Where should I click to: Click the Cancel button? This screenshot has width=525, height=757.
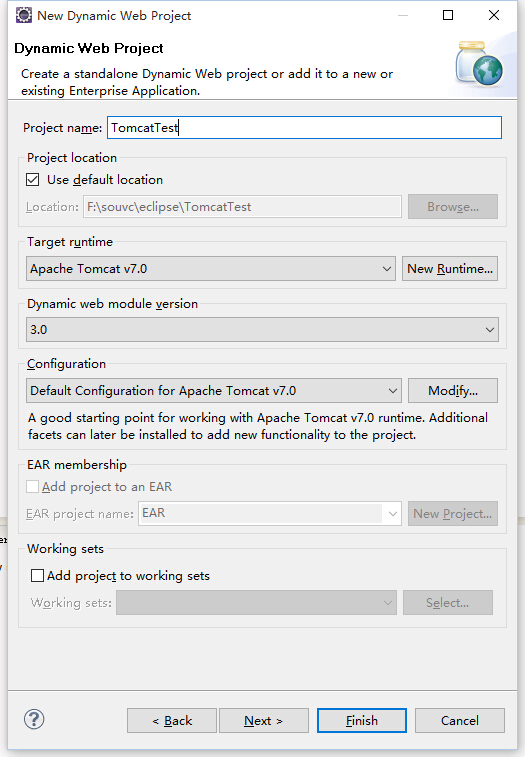(x=460, y=720)
